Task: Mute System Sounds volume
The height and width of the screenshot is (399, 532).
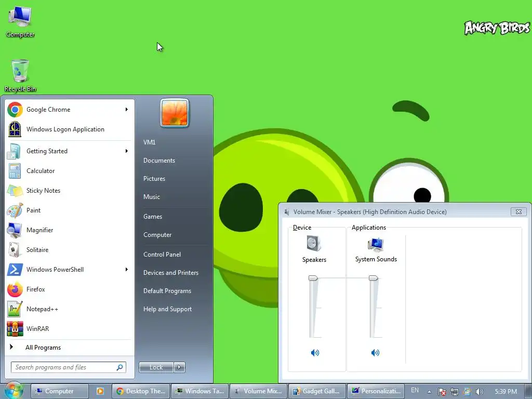Action: [375, 353]
